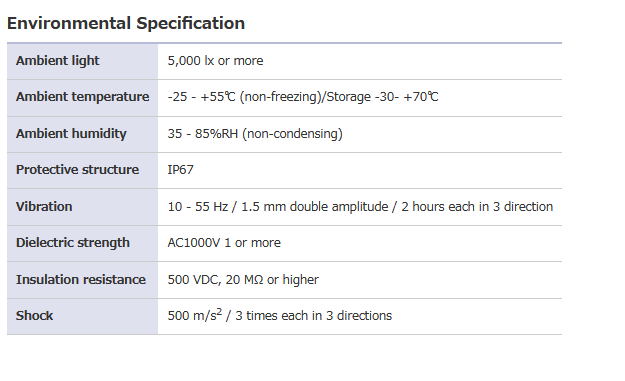Image resolution: width=625 pixels, height=381 pixels.
Task: Select the Ambient humidity label
Action: pos(71,134)
